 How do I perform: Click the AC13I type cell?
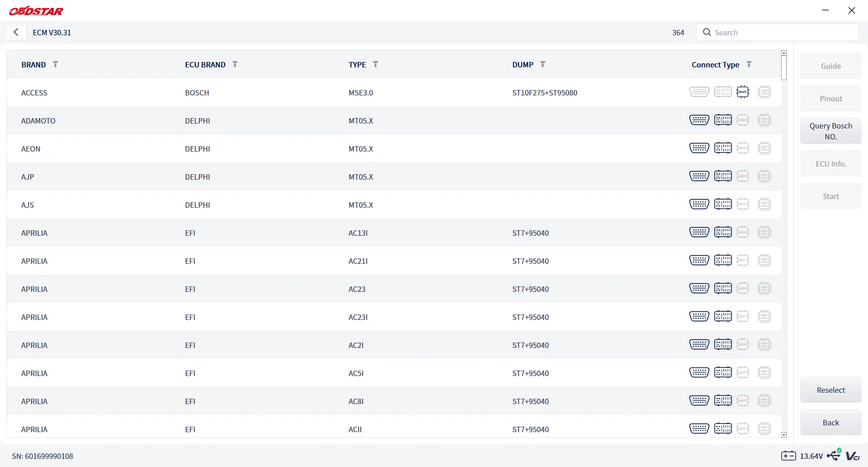pos(358,233)
